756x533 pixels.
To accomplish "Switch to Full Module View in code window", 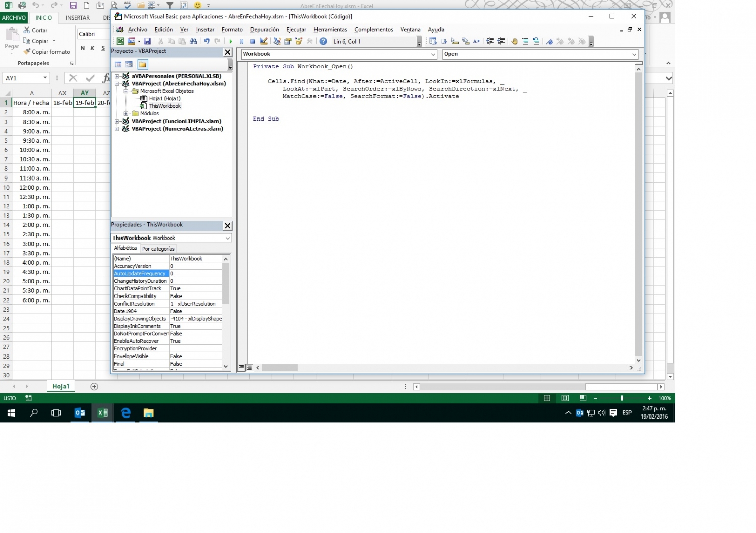I will click(x=249, y=368).
